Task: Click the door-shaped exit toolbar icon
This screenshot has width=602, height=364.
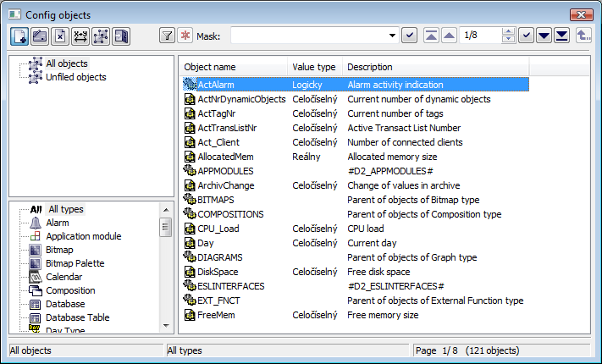Action: click(121, 36)
